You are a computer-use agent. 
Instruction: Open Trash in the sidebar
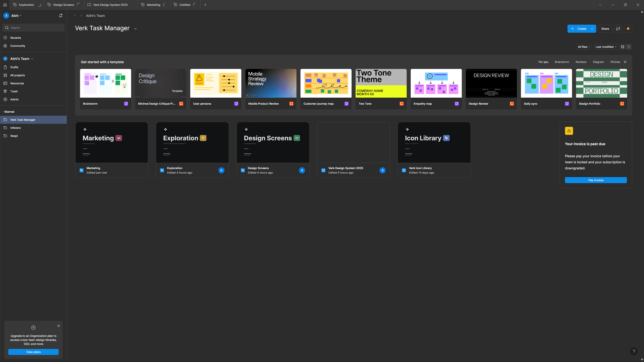pyautogui.click(x=14, y=91)
